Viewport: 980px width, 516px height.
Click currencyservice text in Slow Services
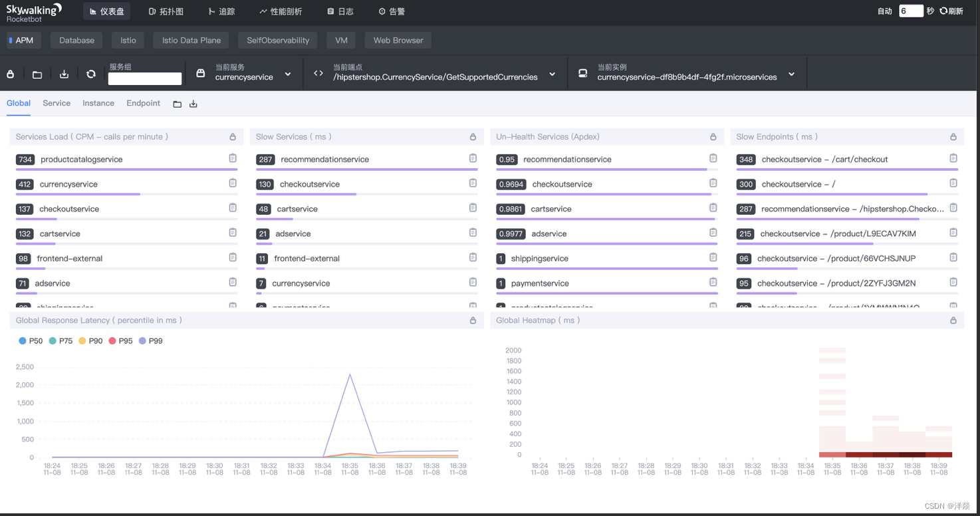(301, 283)
